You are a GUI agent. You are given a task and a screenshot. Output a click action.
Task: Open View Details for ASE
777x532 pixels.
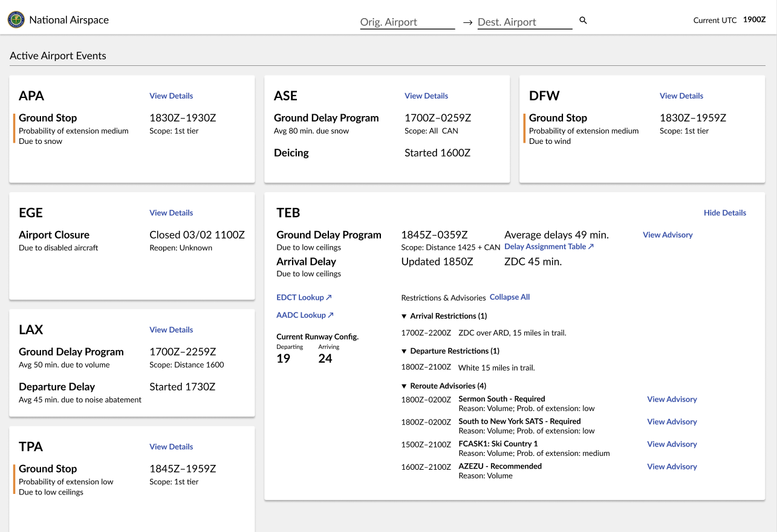click(426, 96)
